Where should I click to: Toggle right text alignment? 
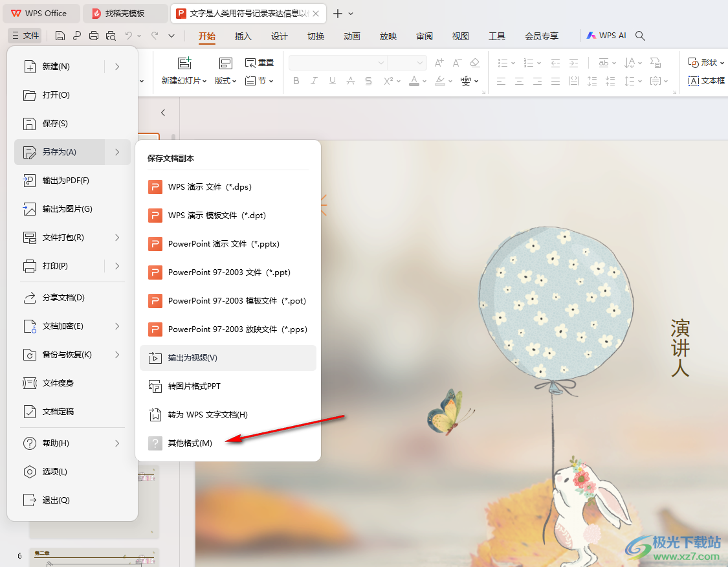(x=537, y=82)
